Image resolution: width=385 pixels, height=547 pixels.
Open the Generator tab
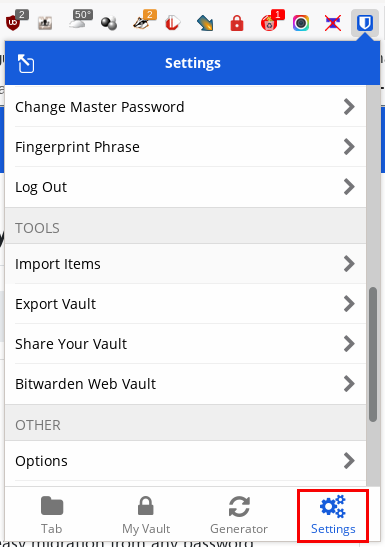click(239, 515)
